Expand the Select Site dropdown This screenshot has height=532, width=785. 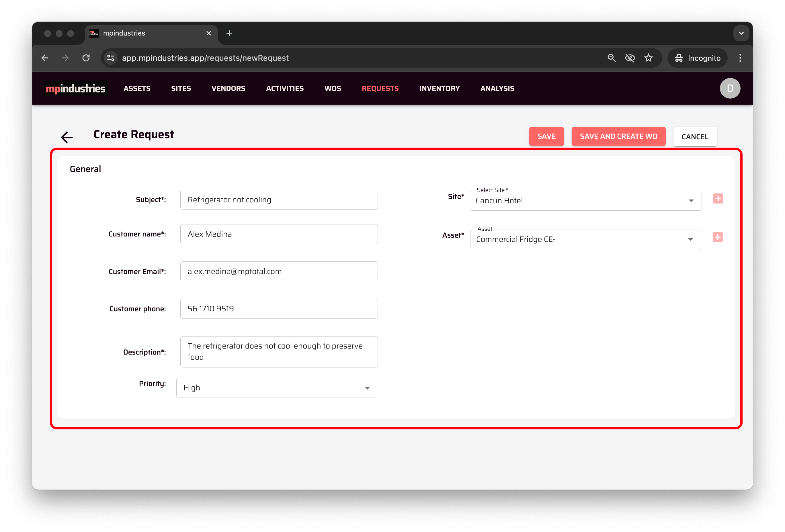(x=691, y=201)
